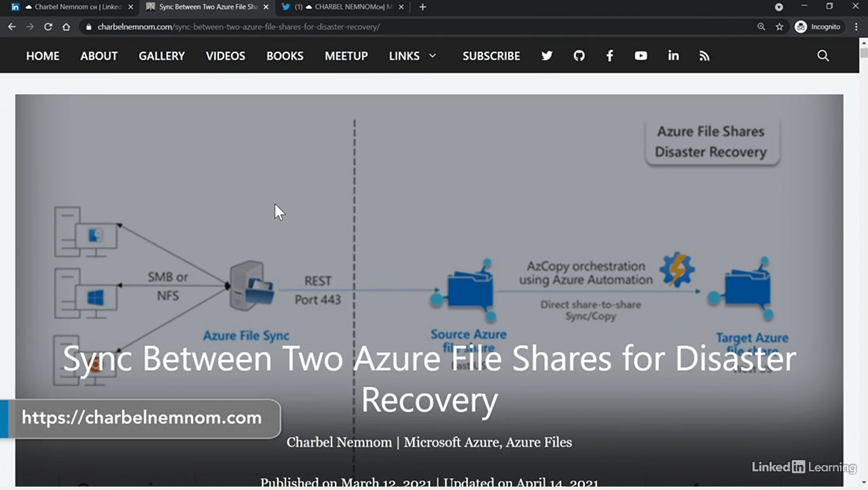Close the Twitter tab
The width and height of the screenshot is (868, 490).
pyautogui.click(x=401, y=7)
